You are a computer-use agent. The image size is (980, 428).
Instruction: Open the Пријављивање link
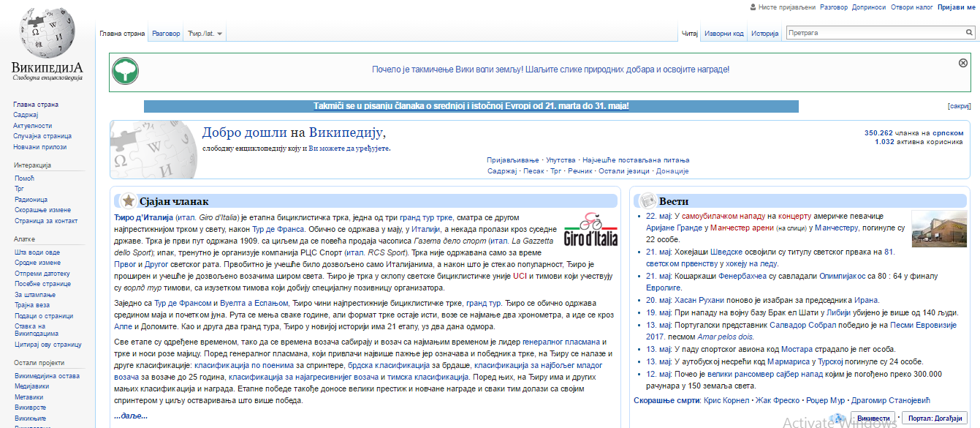pos(513,160)
